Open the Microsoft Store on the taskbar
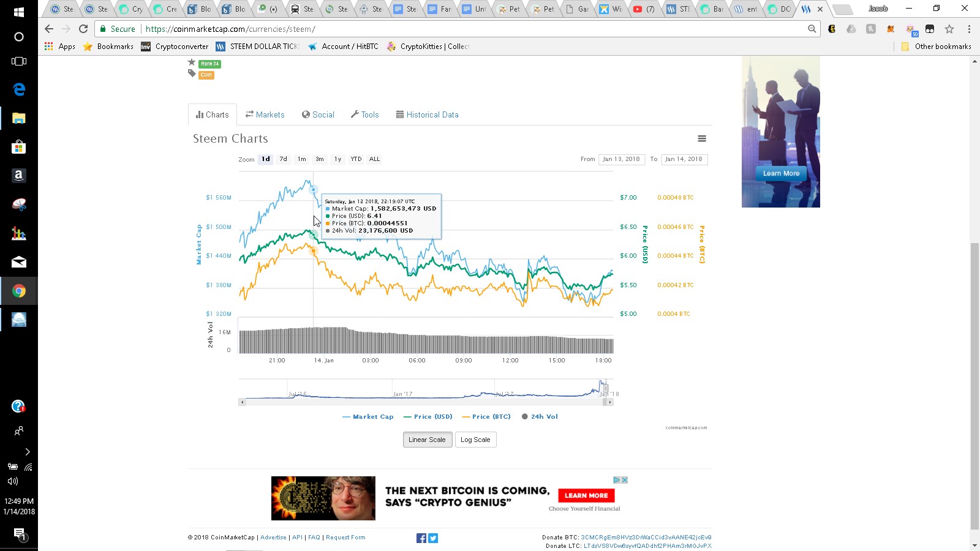Image resolution: width=980 pixels, height=551 pixels. click(x=19, y=147)
